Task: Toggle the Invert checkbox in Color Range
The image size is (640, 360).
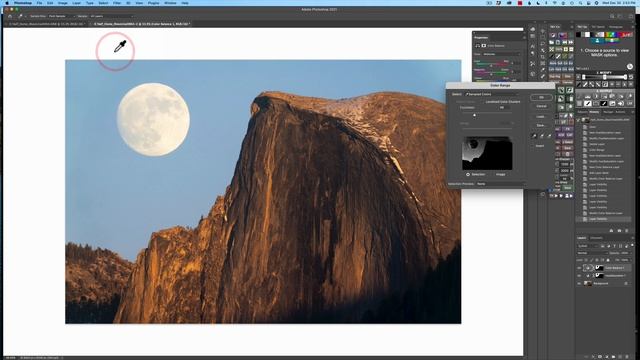Action: 533,146
